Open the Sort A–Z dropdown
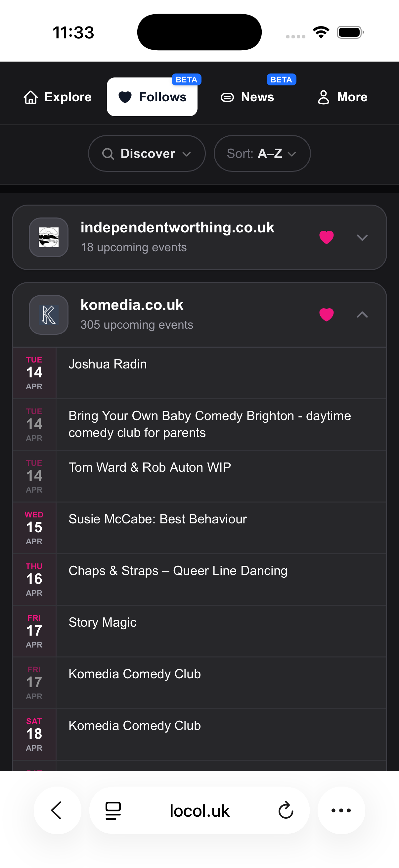Image resolution: width=399 pixels, height=868 pixels. (262, 154)
